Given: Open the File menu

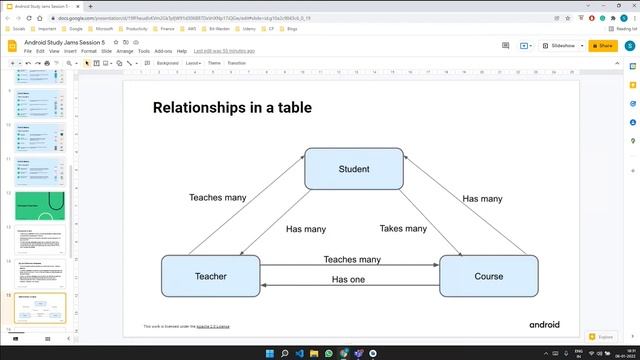Looking at the screenshot, I should (x=28, y=51).
